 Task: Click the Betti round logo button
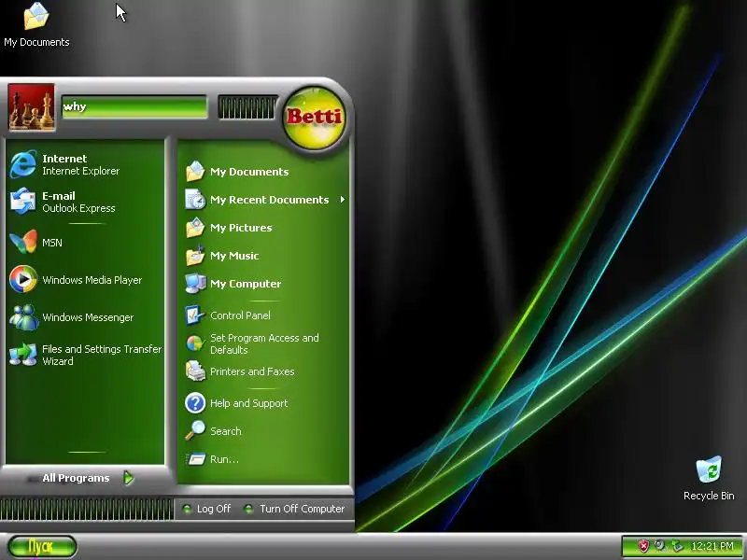(314, 117)
